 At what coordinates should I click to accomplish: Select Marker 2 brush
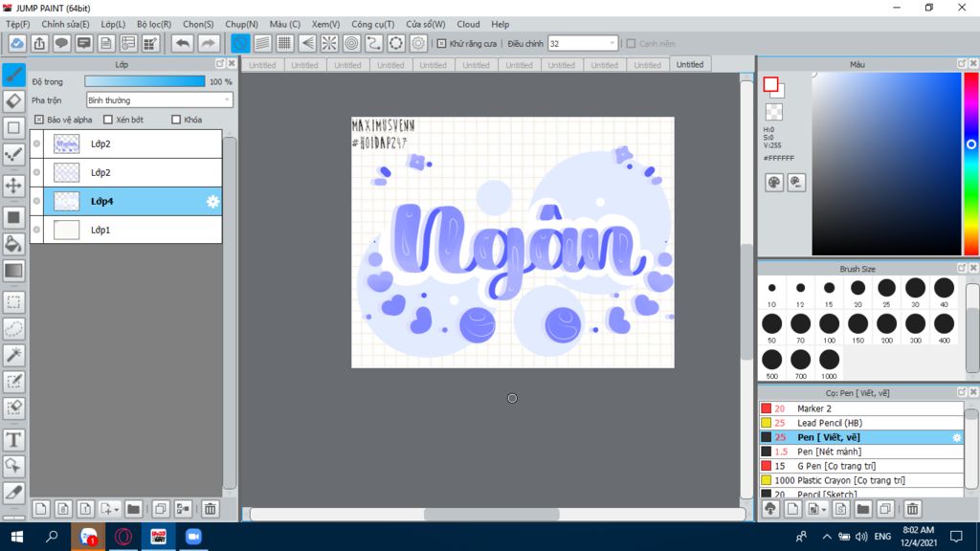tap(861, 408)
